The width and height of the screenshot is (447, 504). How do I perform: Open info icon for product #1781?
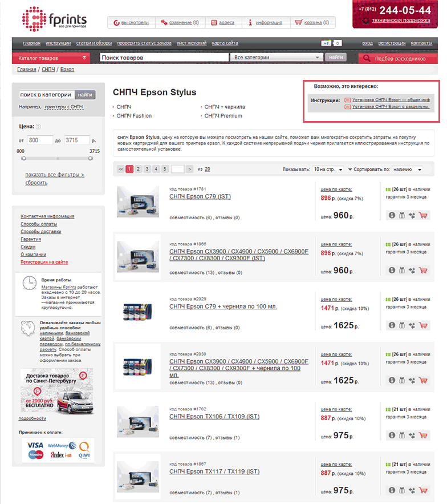(x=392, y=215)
